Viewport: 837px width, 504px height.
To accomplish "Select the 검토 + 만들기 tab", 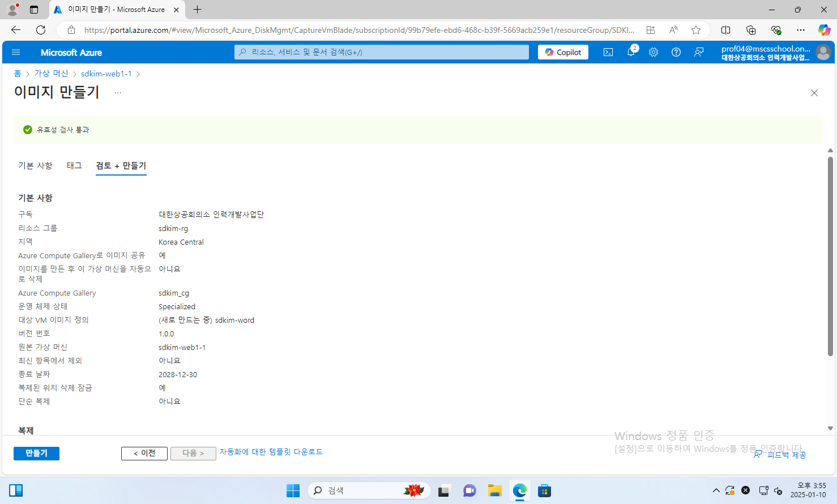I will pyautogui.click(x=121, y=165).
